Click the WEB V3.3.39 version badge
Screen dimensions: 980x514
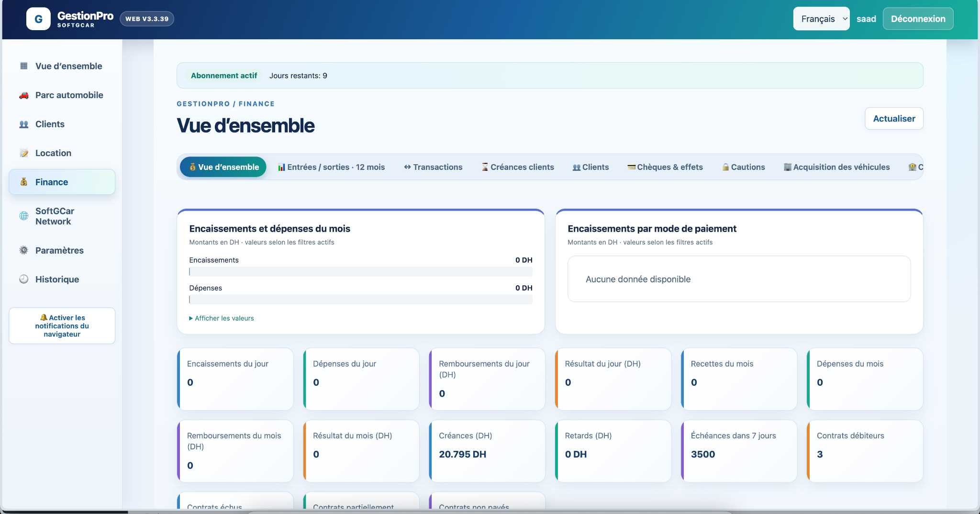click(147, 19)
